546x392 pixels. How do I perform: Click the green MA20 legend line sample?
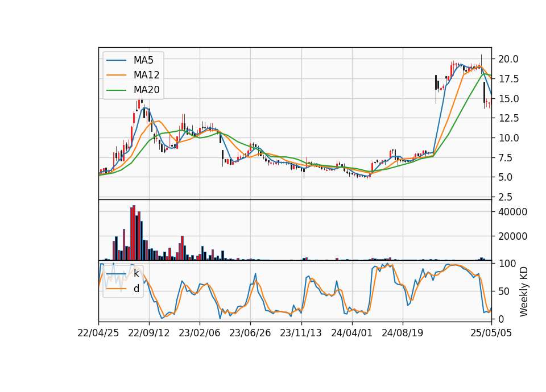coord(116,90)
